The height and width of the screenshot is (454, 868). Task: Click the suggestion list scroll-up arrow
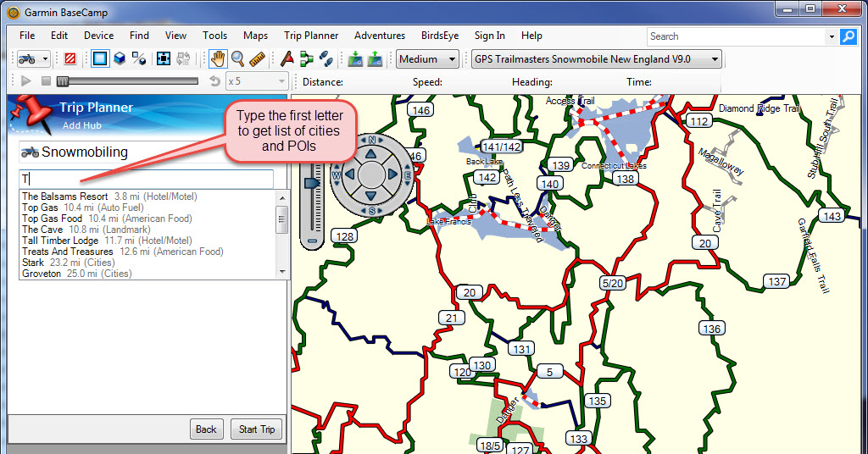coord(282,197)
